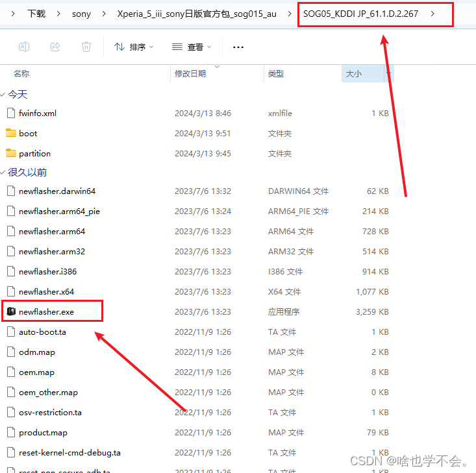This screenshot has width=476, height=473.
Task: Click the X64 文件 type cell
Action: coord(284,292)
